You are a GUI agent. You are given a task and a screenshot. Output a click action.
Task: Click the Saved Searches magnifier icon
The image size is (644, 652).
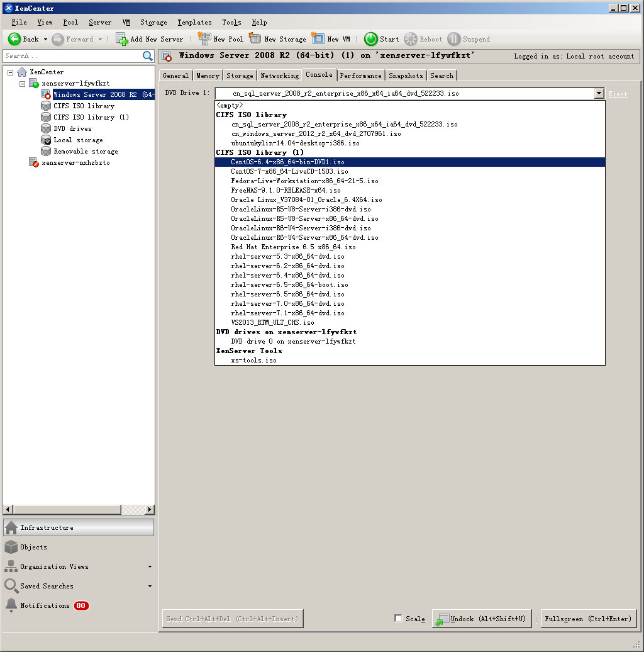pos(11,586)
